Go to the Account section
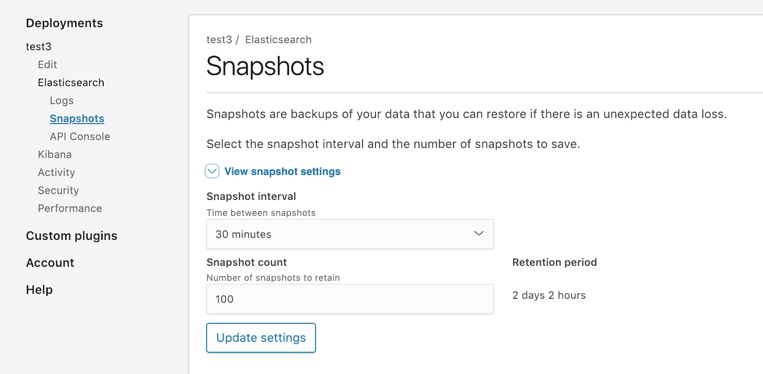This screenshot has width=763, height=374. [x=50, y=263]
